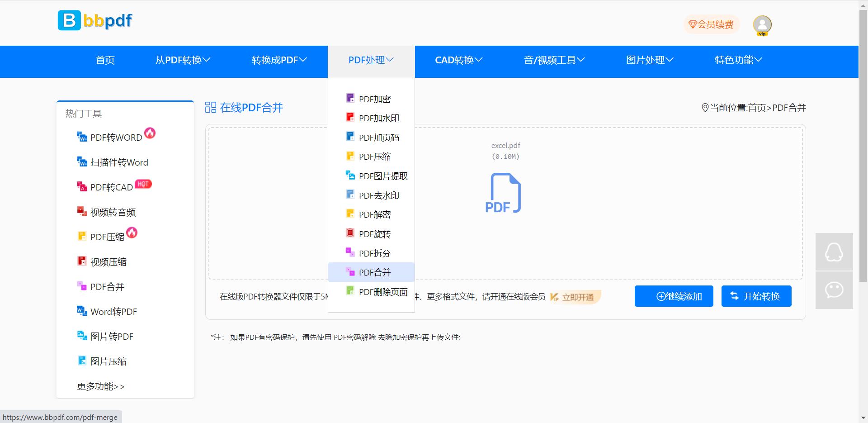Open 更多功能>> in the sidebar
The height and width of the screenshot is (423, 868).
click(x=100, y=386)
